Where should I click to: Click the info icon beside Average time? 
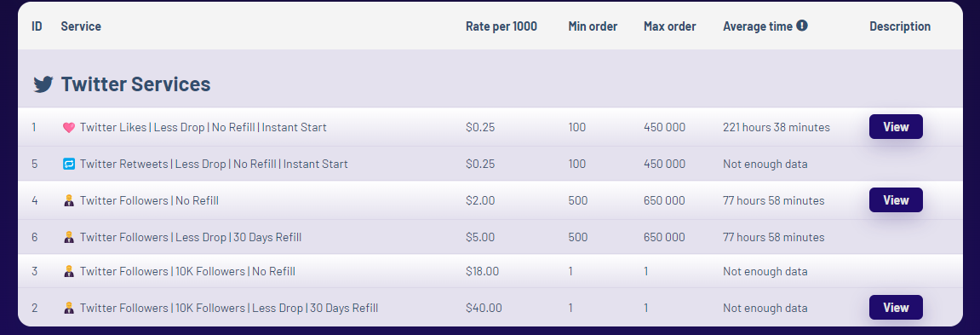point(802,26)
